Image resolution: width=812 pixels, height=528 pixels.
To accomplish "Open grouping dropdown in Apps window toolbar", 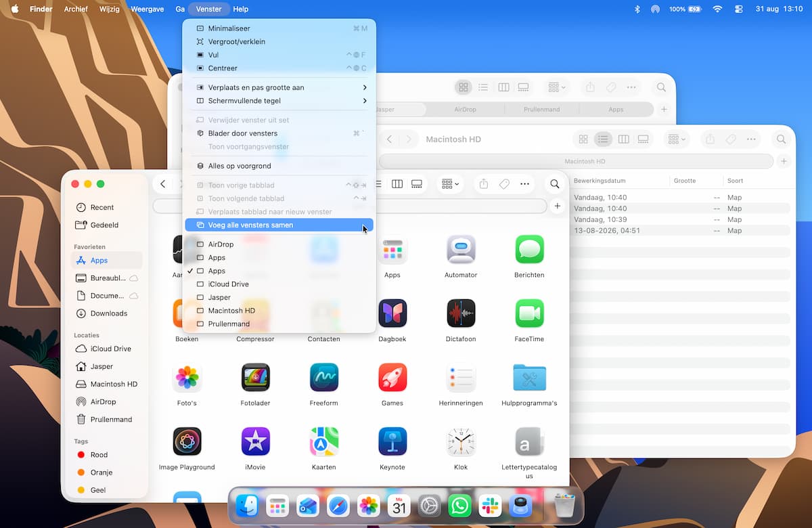I will tap(450, 184).
